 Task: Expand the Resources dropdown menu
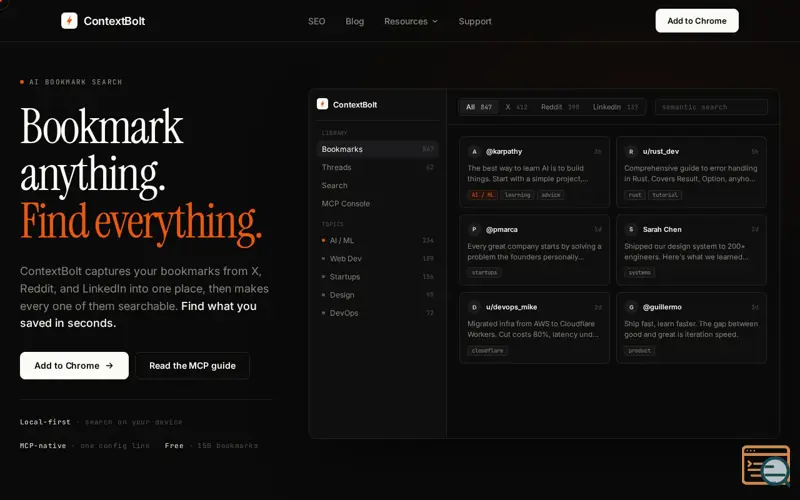[411, 21]
